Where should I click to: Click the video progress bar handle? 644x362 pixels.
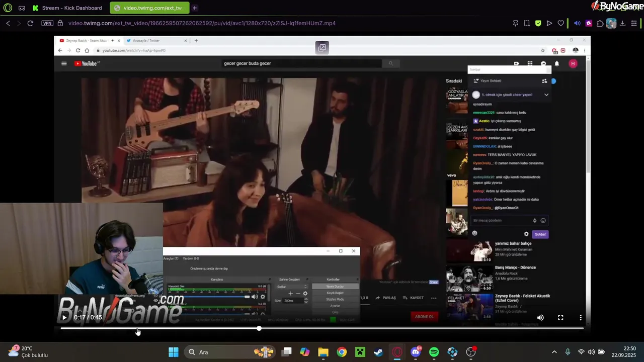click(x=259, y=328)
